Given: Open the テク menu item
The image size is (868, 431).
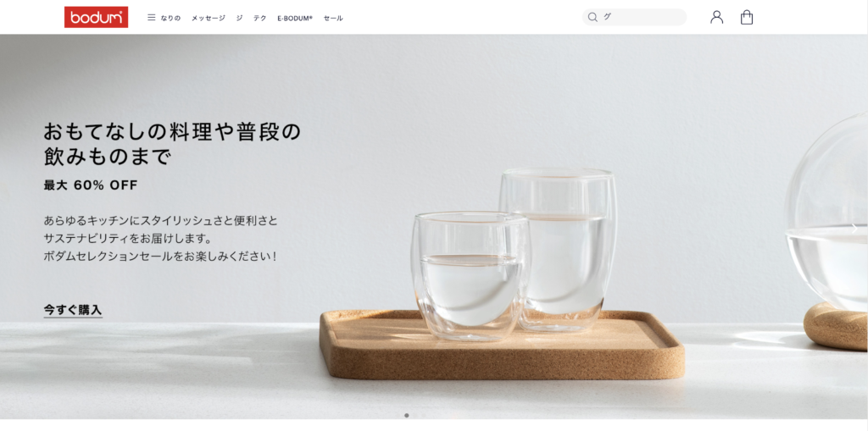Looking at the screenshot, I should coord(260,19).
